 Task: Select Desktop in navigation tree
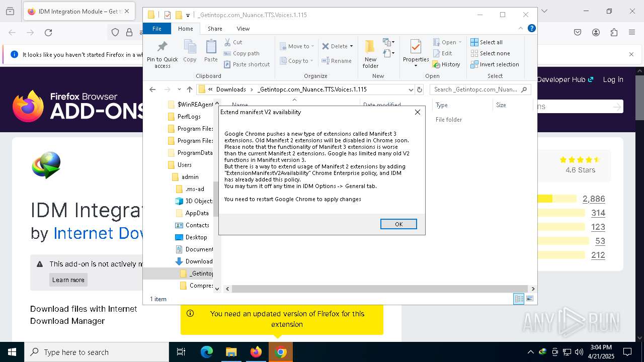pos(191,237)
